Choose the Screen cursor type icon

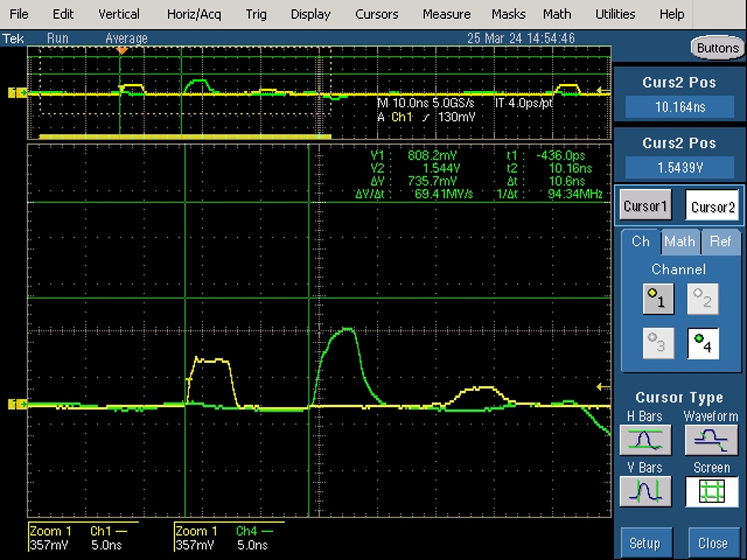712,492
